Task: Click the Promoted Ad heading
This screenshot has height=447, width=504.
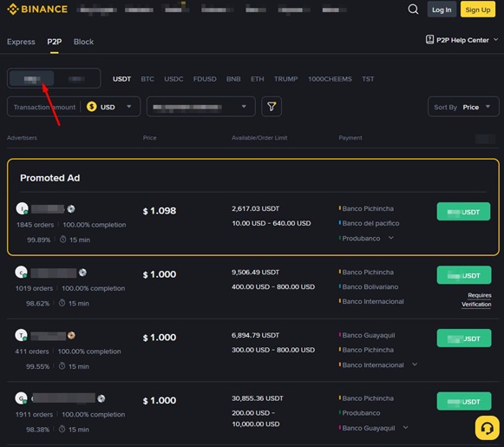Action: tap(49, 178)
